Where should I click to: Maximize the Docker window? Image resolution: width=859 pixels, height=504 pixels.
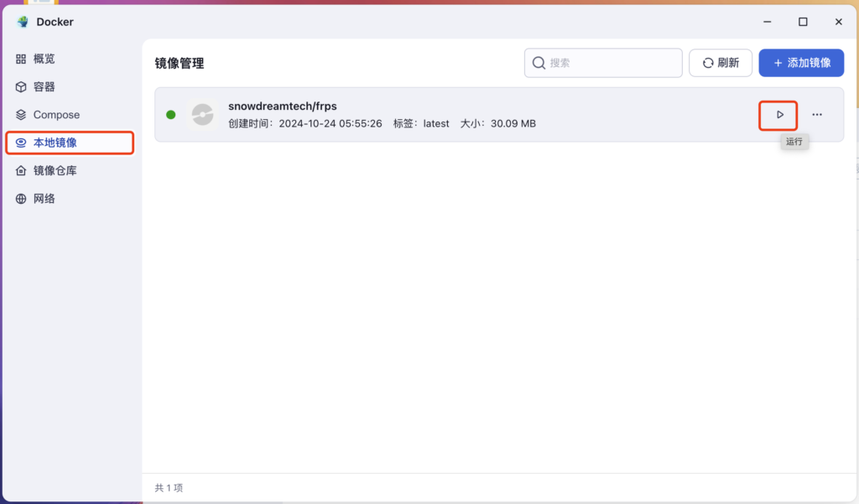[803, 22]
